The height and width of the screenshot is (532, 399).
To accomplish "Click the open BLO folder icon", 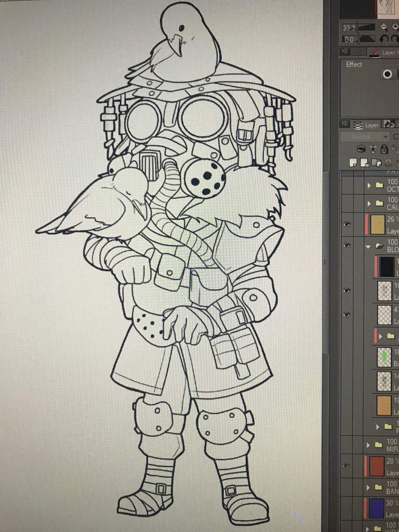I will pos(380,246).
